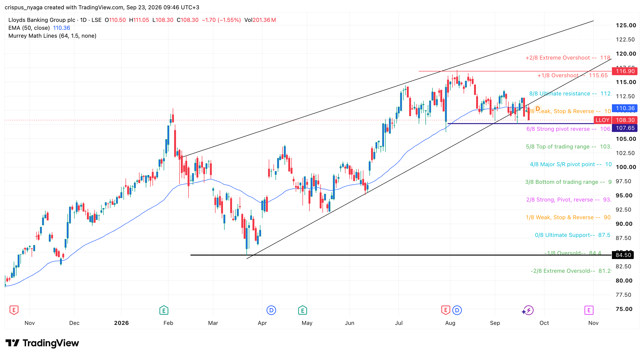Click the +2/8 Extreme Overshoot label
The image size is (644, 357).
point(568,58)
